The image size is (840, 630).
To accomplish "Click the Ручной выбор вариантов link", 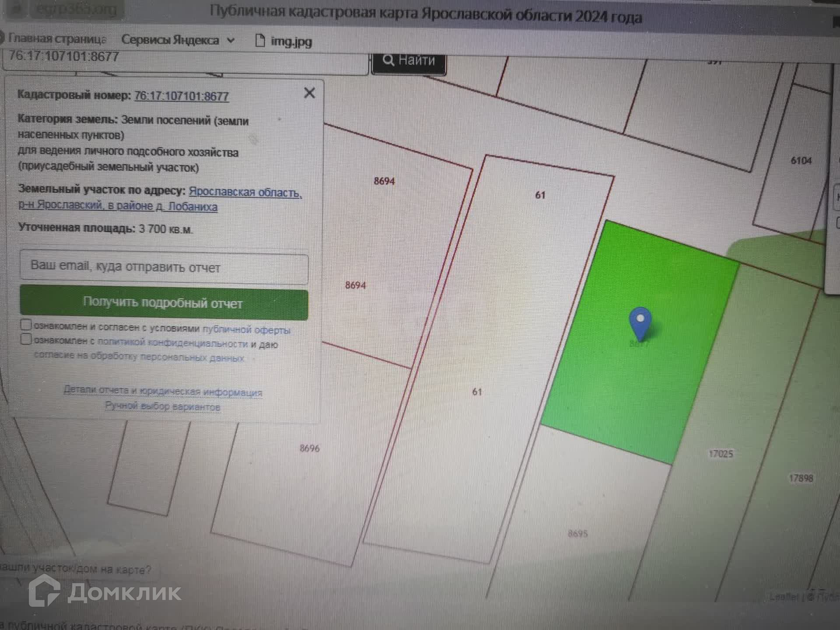I will pyautogui.click(x=162, y=406).
